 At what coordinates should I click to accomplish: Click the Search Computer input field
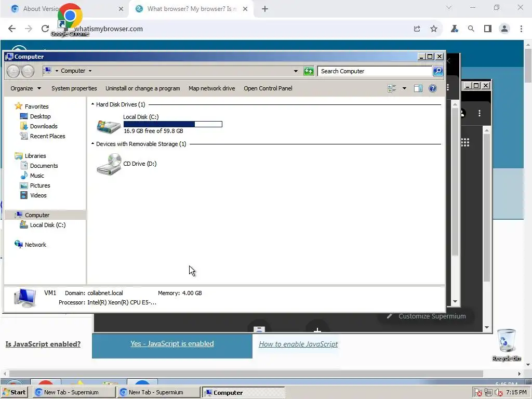[x=375, y=71]
